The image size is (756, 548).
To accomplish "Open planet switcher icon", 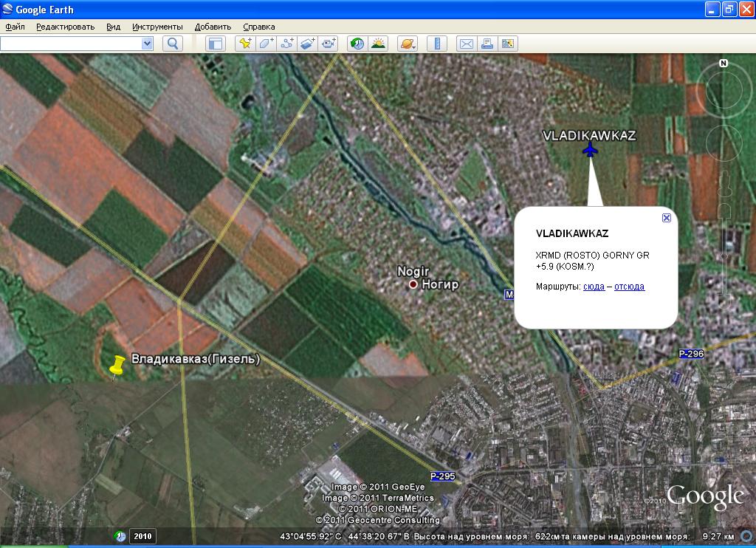I will (x=408, y=44).
